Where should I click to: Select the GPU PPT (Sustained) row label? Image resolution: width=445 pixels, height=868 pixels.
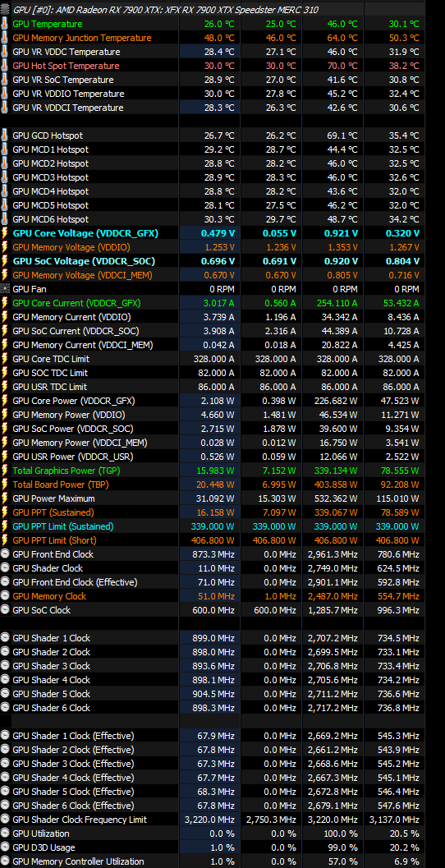[x=53, y=512]
